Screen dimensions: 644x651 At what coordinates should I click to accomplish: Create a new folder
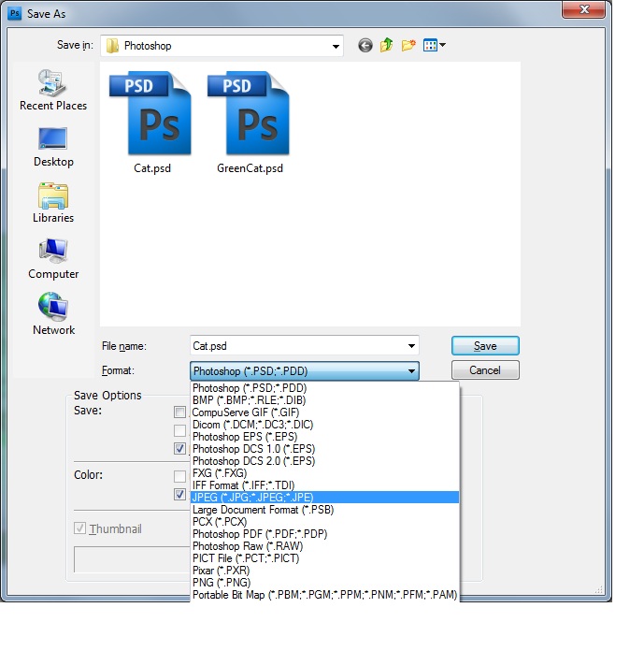tap(408, 45)
